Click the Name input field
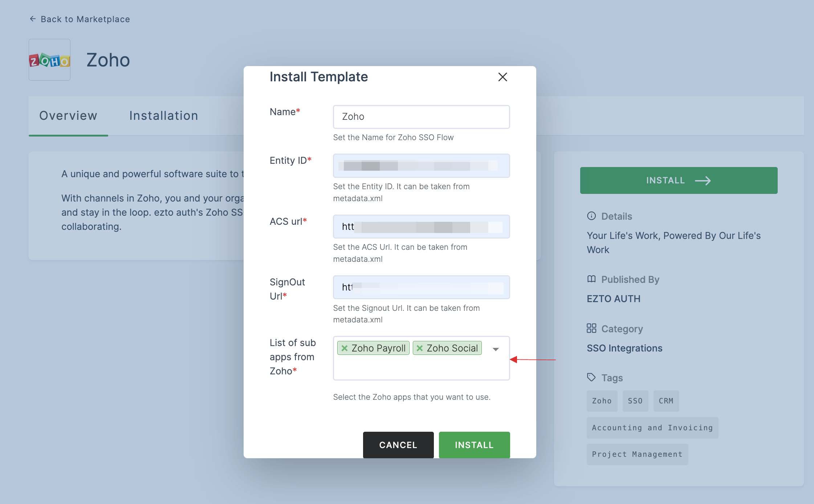This screenshot has width=814, height=504. [x=420, y=116]
